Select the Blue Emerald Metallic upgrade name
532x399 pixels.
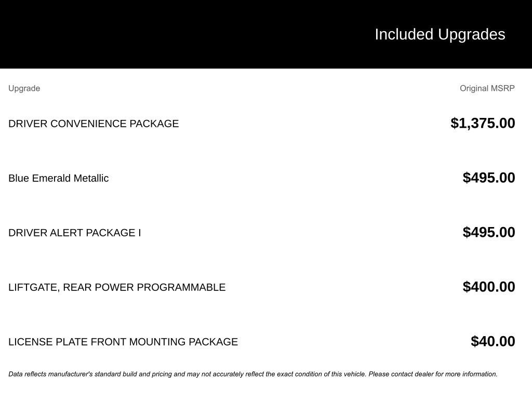[x=58, y=178]
